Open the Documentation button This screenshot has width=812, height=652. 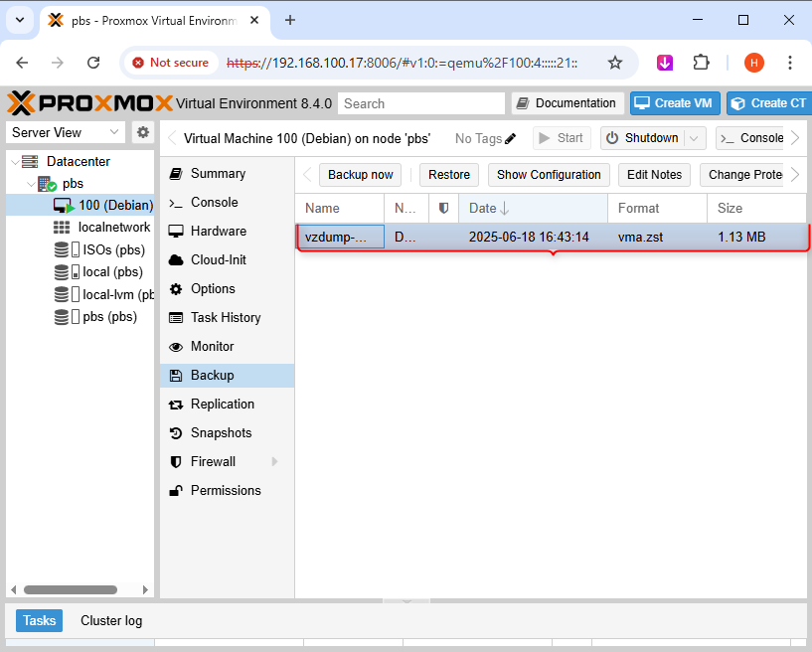(568, 103)
